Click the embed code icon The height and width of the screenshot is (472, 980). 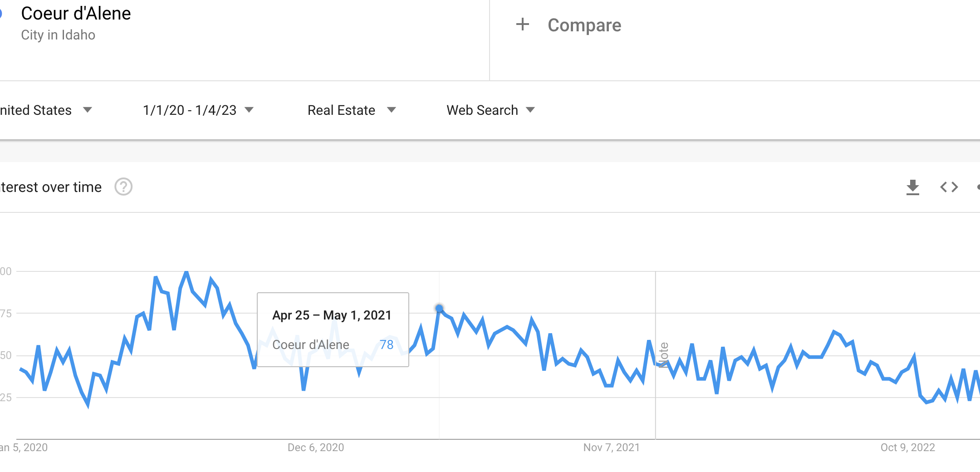click(x=949, y=187)
